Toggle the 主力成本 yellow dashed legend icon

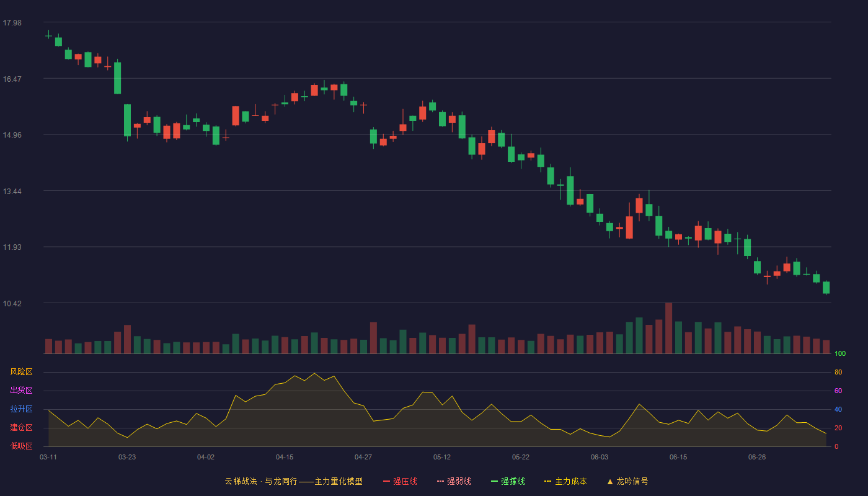click(x=548, y=481)
